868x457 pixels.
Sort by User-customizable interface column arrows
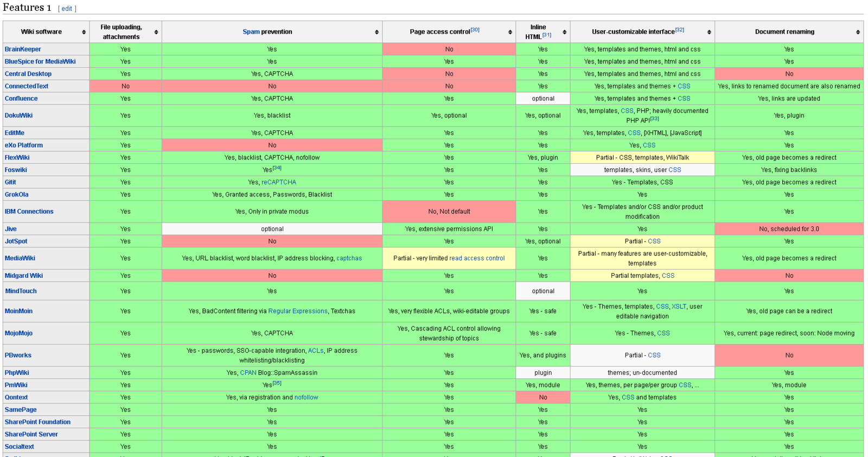tap(709, 32)
